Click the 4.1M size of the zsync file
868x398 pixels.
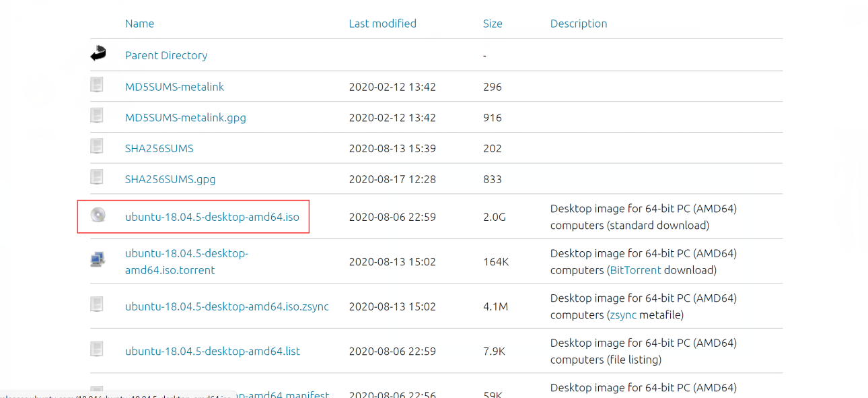tap(495, 306)
